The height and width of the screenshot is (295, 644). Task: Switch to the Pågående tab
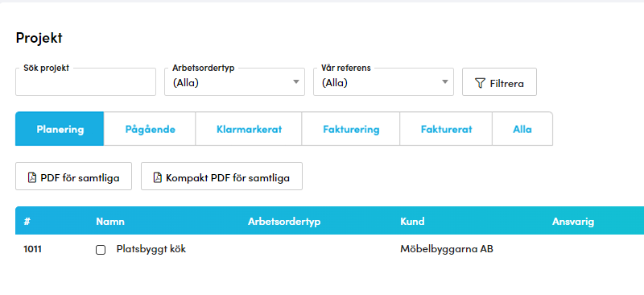tap(150, 129)
